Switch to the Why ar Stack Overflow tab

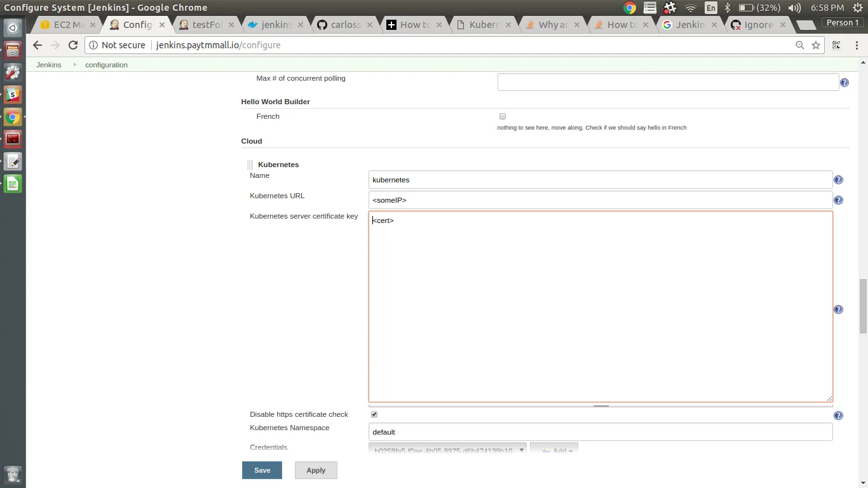click(550, 25)
